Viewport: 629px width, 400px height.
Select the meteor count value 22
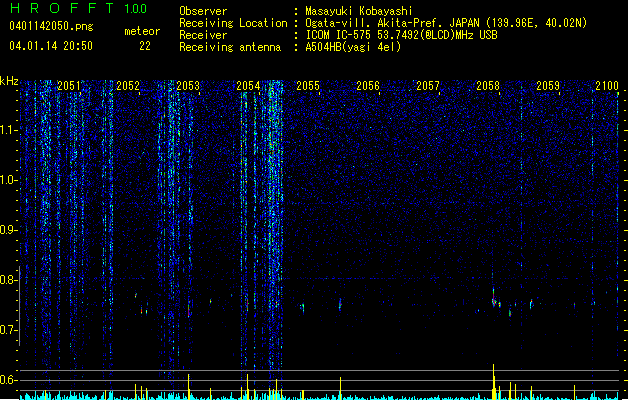point(145,46)
